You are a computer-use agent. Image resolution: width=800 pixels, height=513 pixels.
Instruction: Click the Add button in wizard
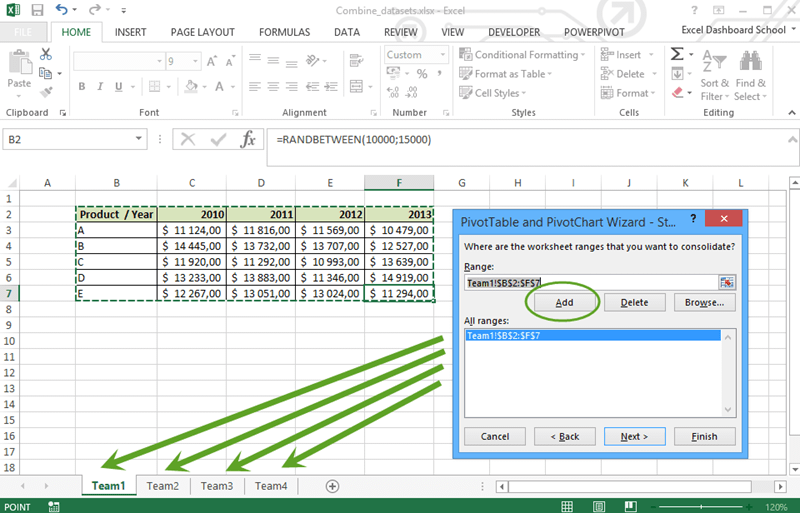tap(564, 303)
